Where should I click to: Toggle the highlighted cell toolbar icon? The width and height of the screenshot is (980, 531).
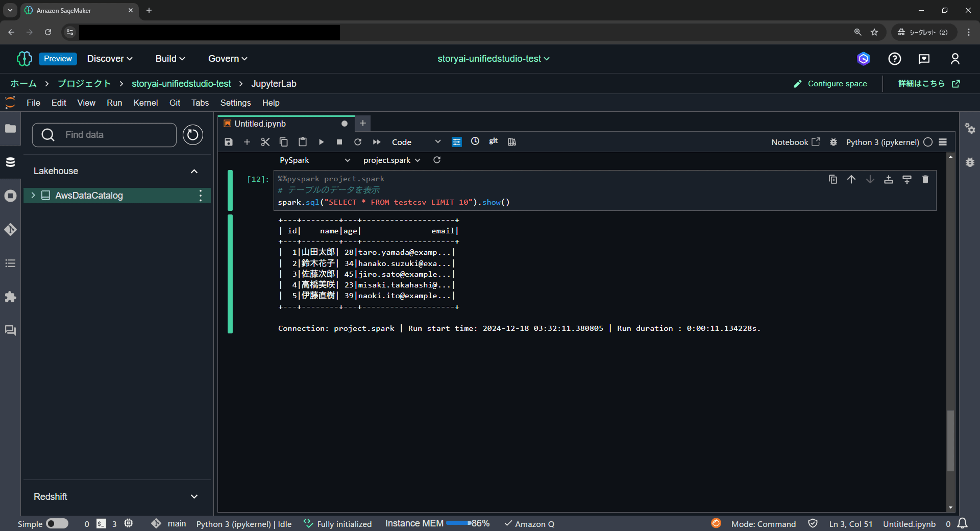click(x=457, y=142)
